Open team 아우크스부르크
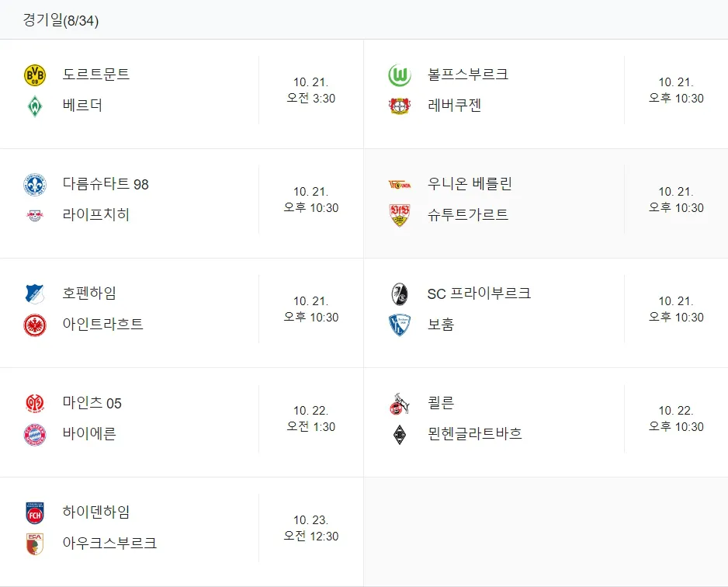This screenshot has height=587, width=728. click(109, 543)
